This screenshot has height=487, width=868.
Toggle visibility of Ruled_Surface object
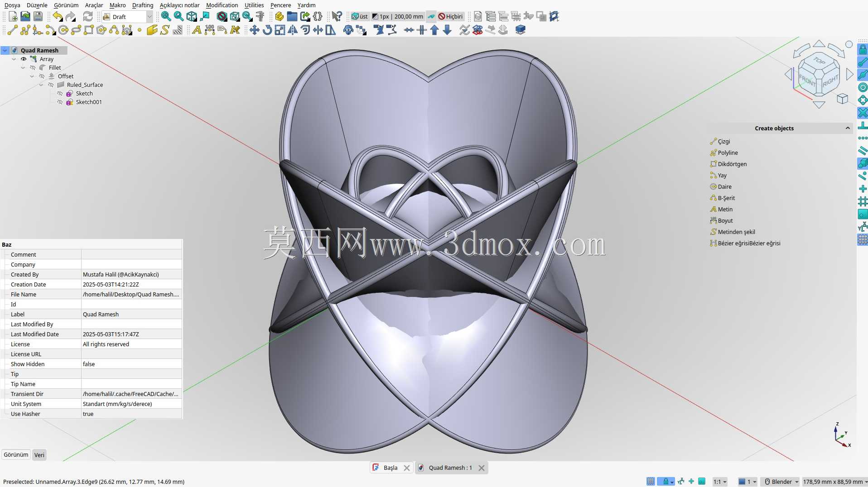[51, 85]
